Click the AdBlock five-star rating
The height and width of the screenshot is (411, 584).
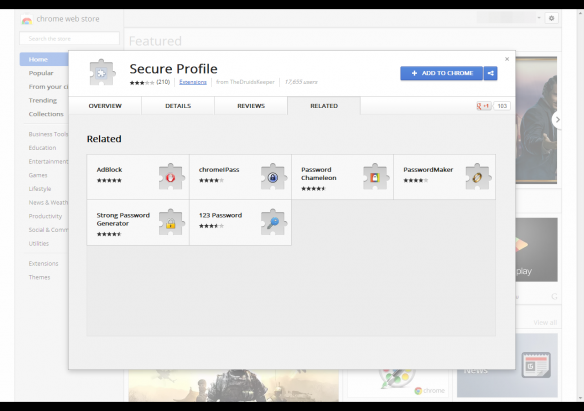click(109, 181)
